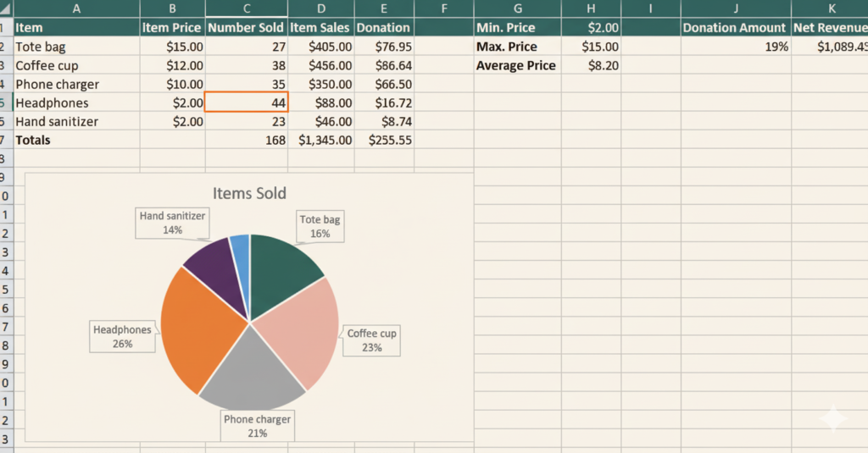Screen dimensions: 868x453
Task: Click the 19% Donation Amount cell
Action: pos(736,47)
